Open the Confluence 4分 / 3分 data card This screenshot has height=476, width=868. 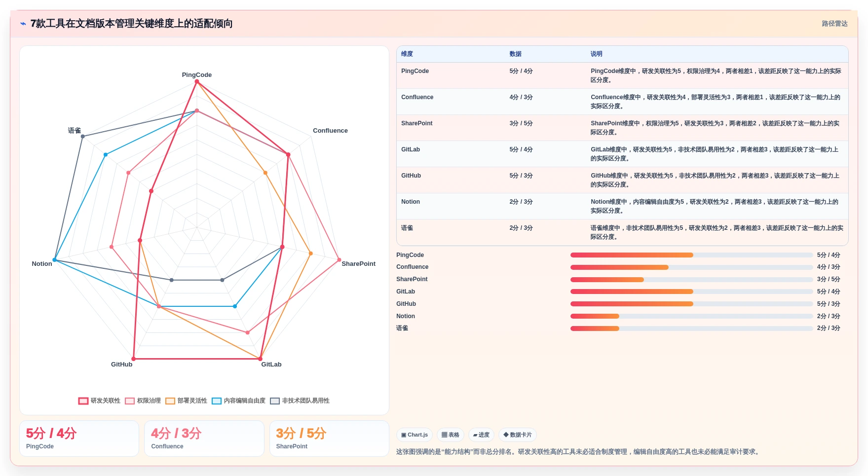204,439
